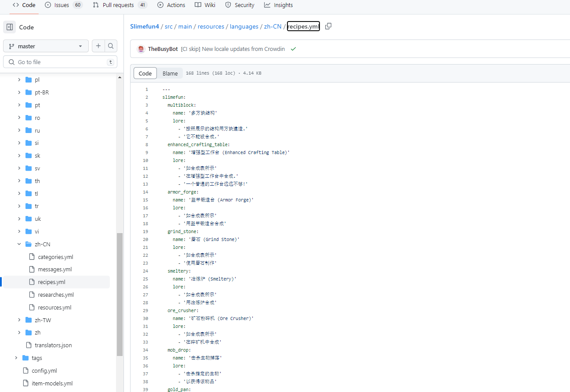
Task: Expand the tags folder
Action: [x=16, y=358]
